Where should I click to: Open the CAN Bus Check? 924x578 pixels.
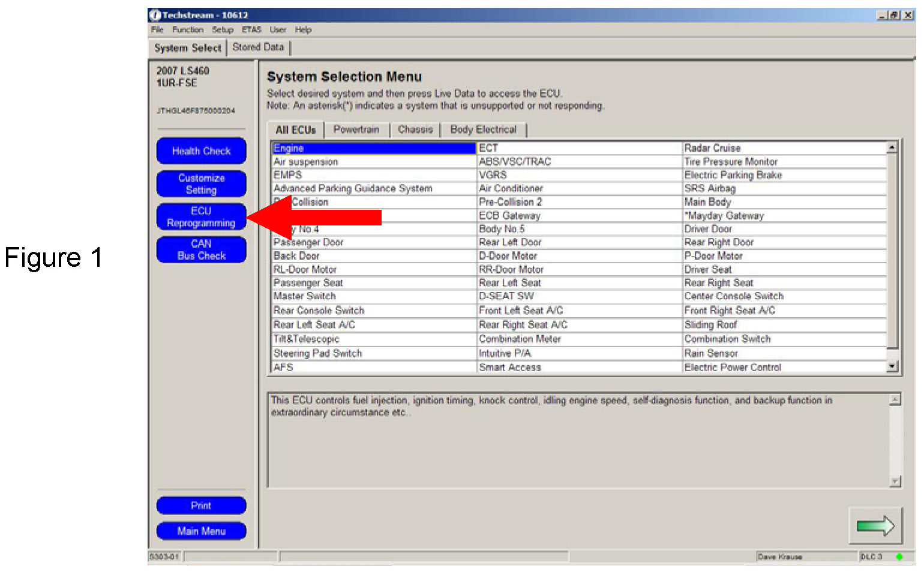pyautogui.click(x=201, y=250)
